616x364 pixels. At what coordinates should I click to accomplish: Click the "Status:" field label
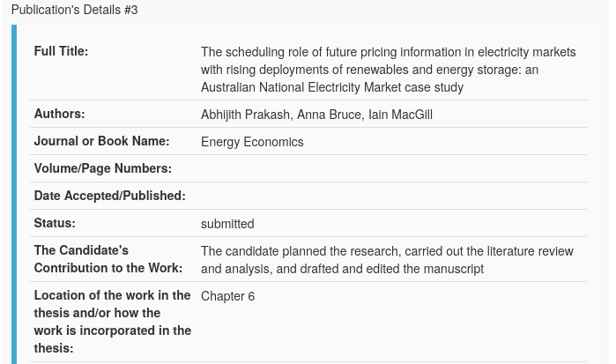click(55, 223)
